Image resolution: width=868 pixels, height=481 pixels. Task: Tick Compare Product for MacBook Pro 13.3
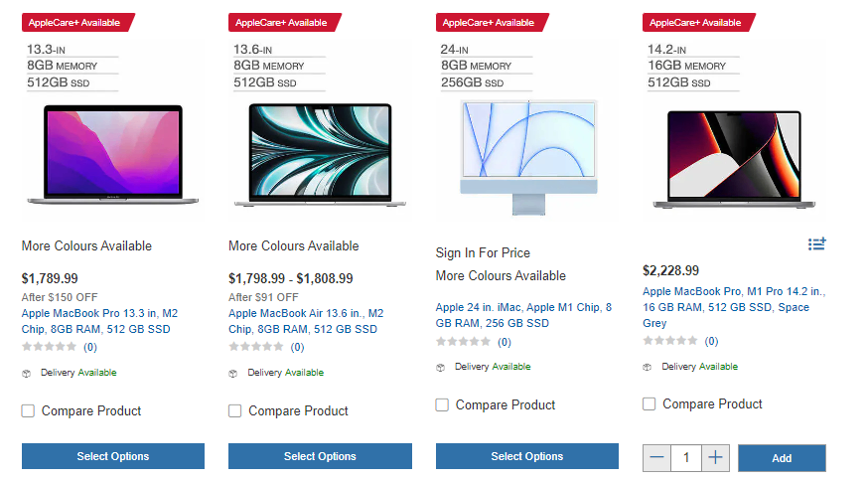click(x=28, y=410)
